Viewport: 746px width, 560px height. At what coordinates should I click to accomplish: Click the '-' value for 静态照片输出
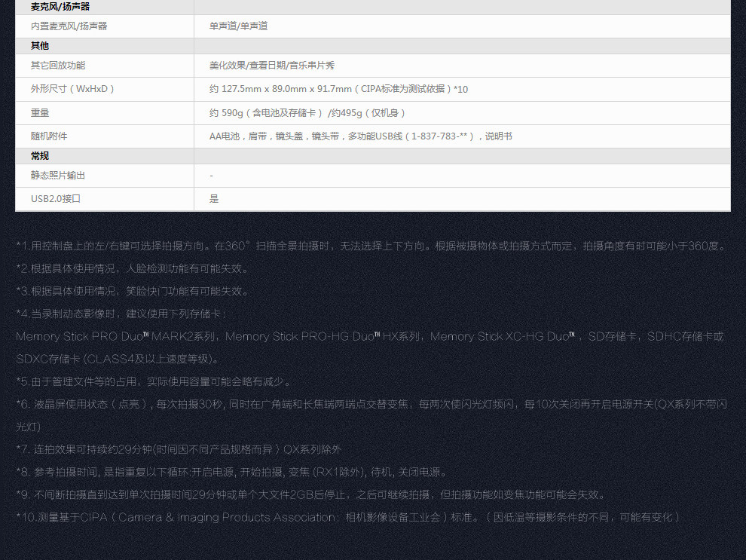[211, 176]
